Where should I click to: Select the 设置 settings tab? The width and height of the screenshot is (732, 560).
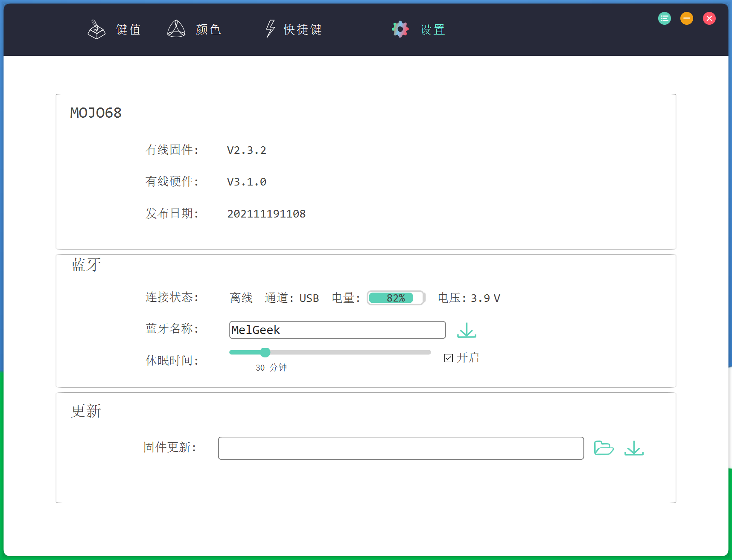(x=433, y=29)
